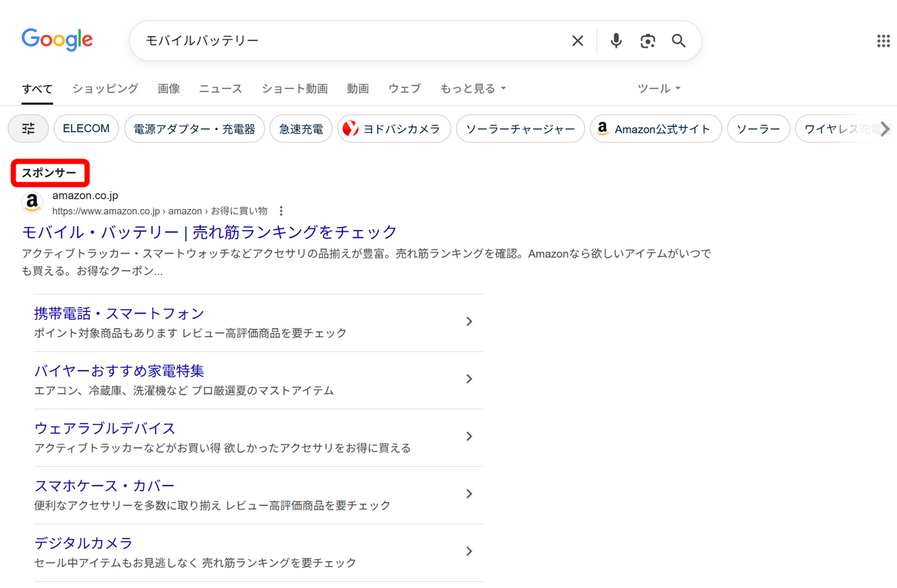
Task: Start voice search with microphone icon
Action: pos(616,41)
